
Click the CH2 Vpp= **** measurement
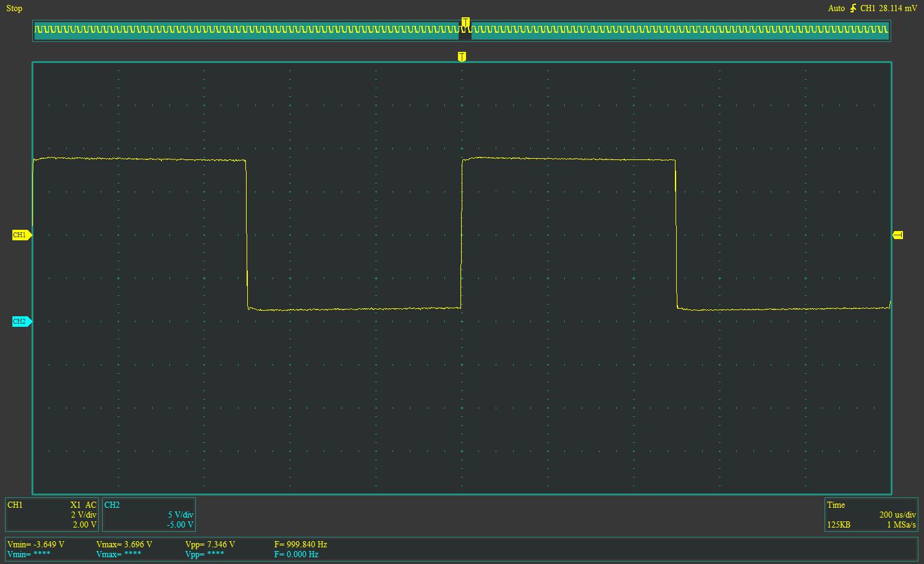(205, 554)
